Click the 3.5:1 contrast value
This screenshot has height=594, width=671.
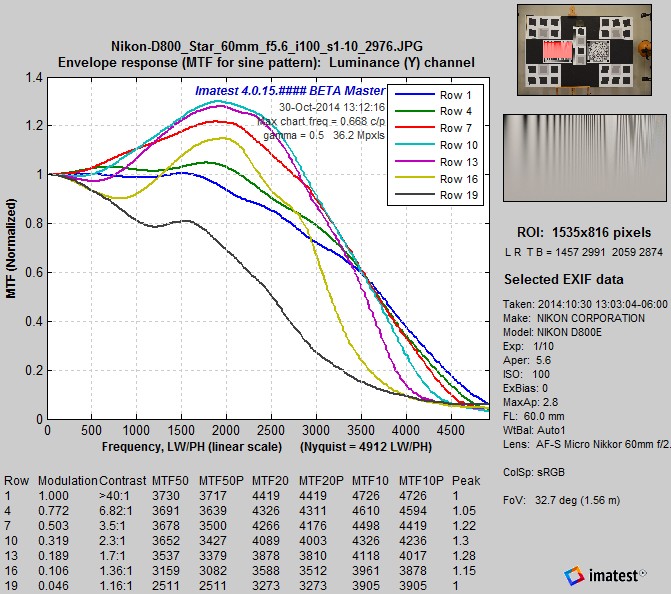(x=111, y=526)
